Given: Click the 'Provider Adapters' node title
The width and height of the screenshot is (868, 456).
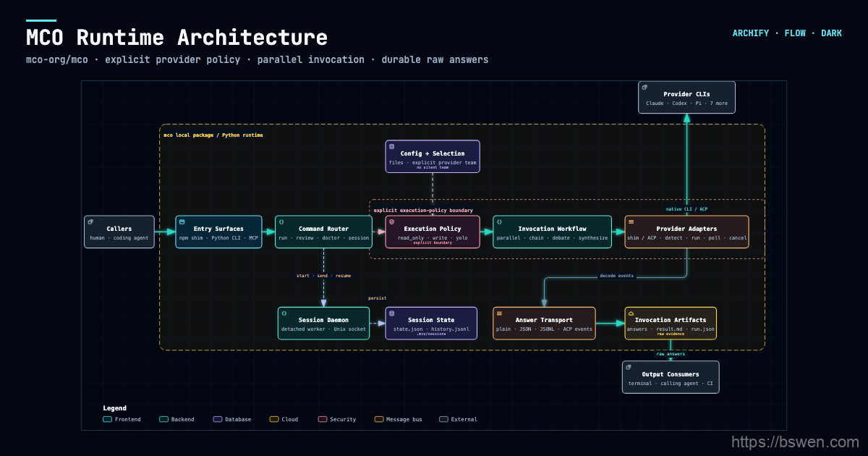Looking at the screenshot, I should click(687, 229).
